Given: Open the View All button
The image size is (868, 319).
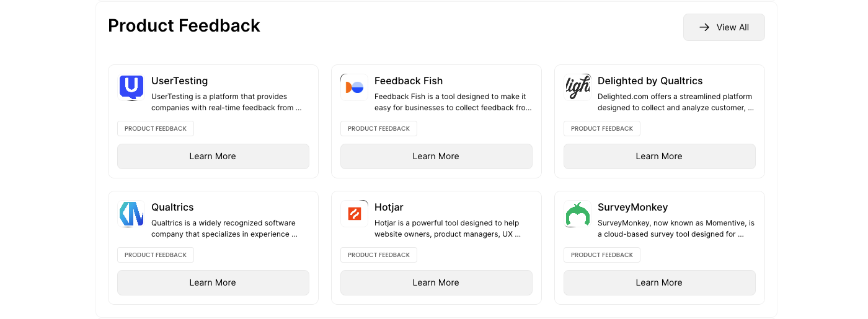Looking at the screenshot, I should (724, 27).
